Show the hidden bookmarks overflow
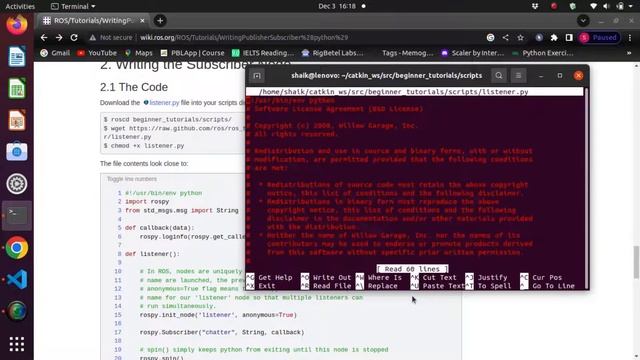Viewport: 640px width, 360px height. click(x=629, y=53)
